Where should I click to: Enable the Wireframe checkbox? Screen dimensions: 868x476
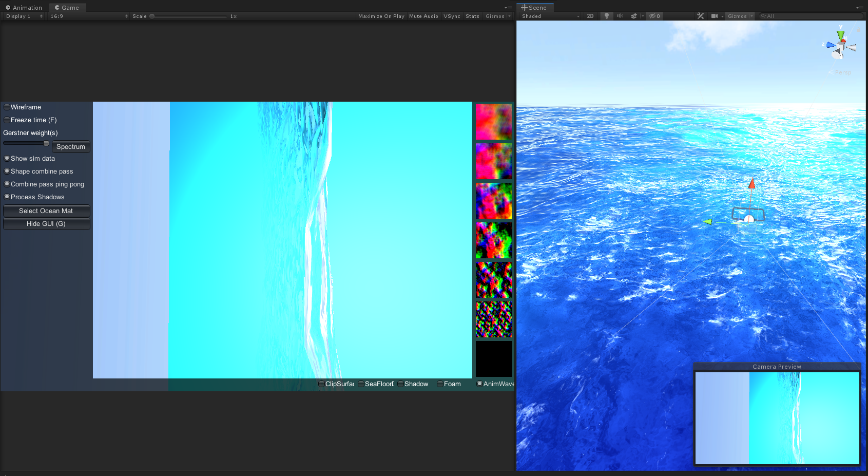pyautogui.click(x=7, y=107)
